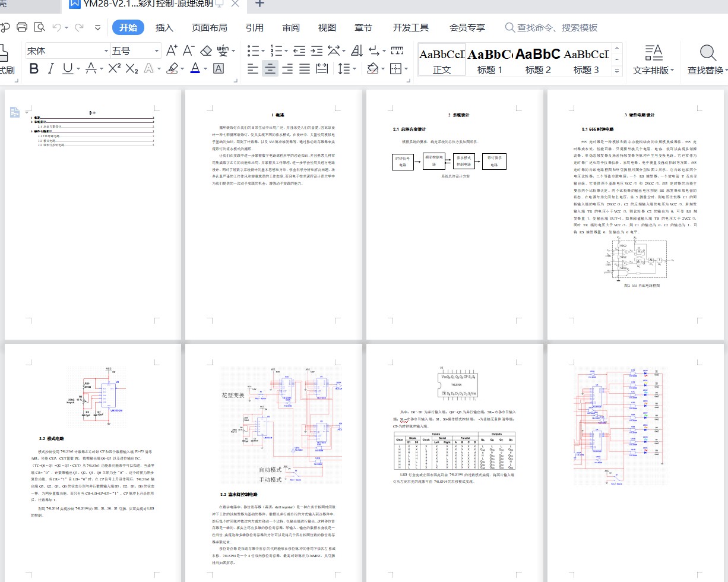
Task: Open the font name dropdown (宋体)
Action: click(x=106, y=50)
